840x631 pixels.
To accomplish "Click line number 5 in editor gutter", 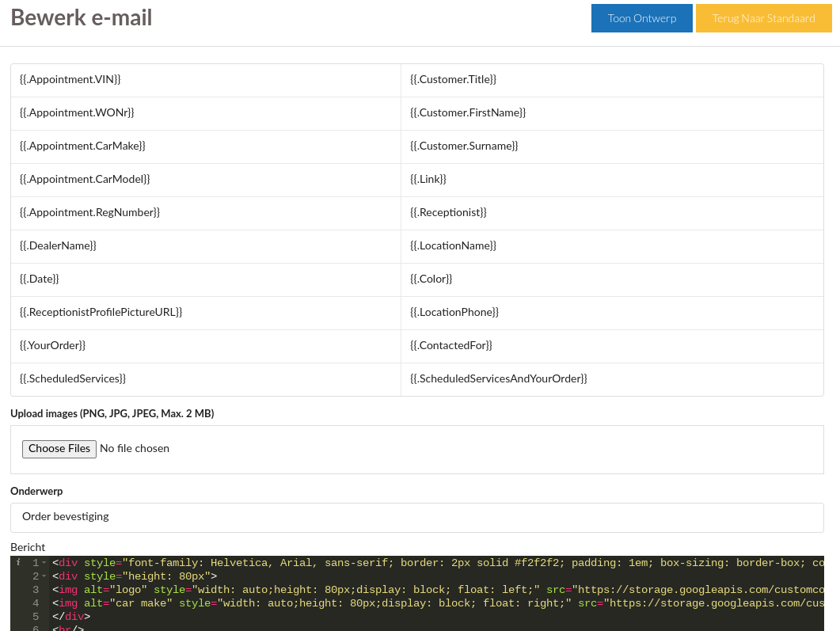I will [36, 617].
